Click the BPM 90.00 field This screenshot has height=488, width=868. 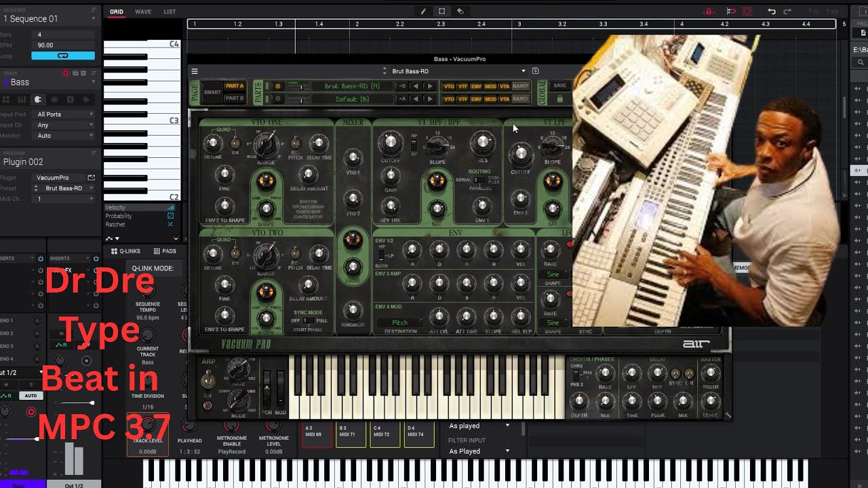click(x=63, y=45)
